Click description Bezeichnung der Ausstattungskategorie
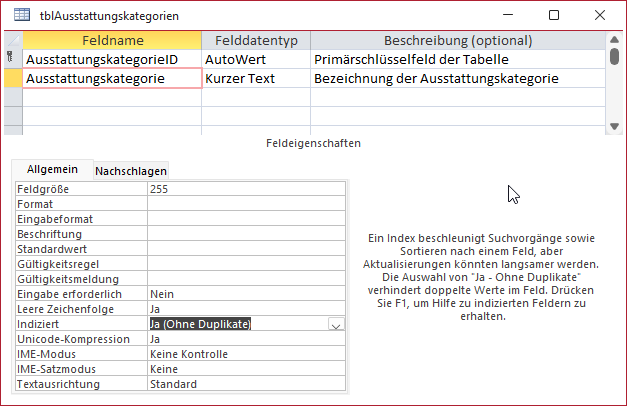 point(458,78)
